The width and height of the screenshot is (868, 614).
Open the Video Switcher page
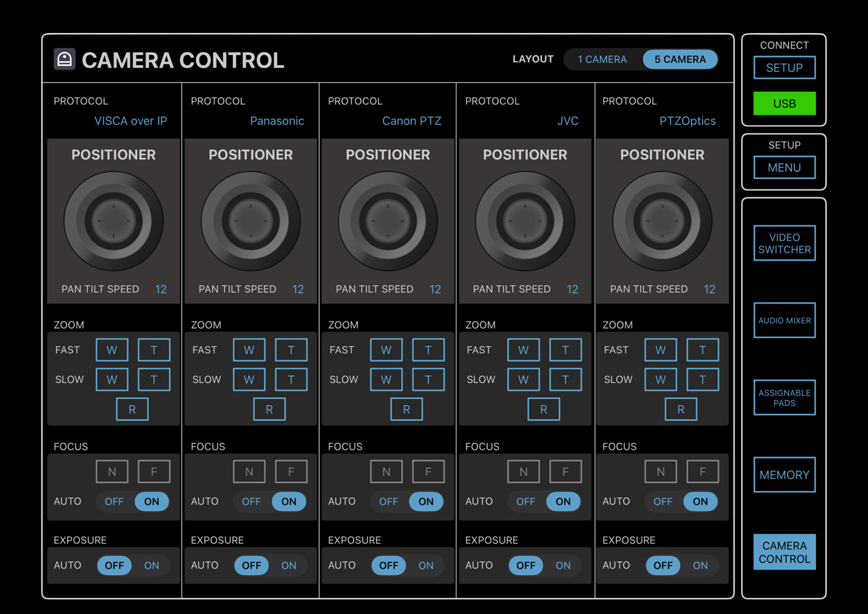[784, 243]
